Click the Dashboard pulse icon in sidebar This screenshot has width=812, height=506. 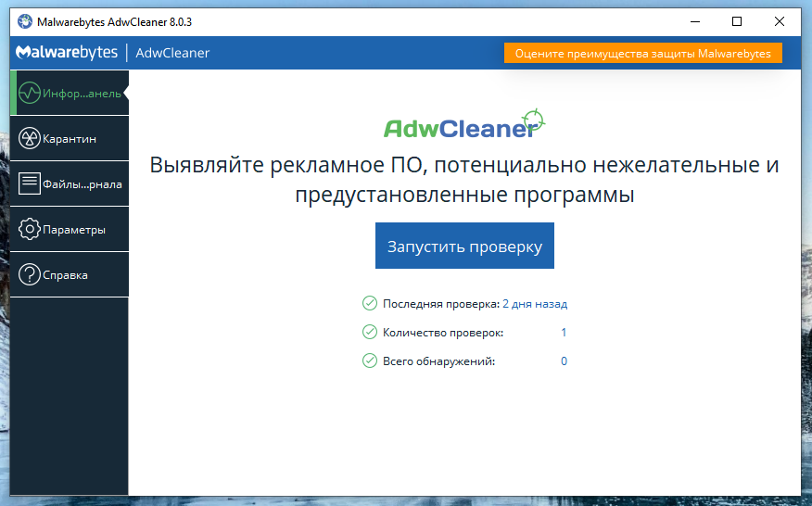[30, 94]
